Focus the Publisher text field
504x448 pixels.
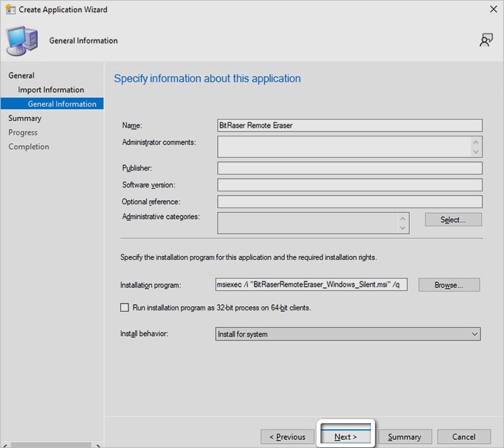(x=349, y=168)
